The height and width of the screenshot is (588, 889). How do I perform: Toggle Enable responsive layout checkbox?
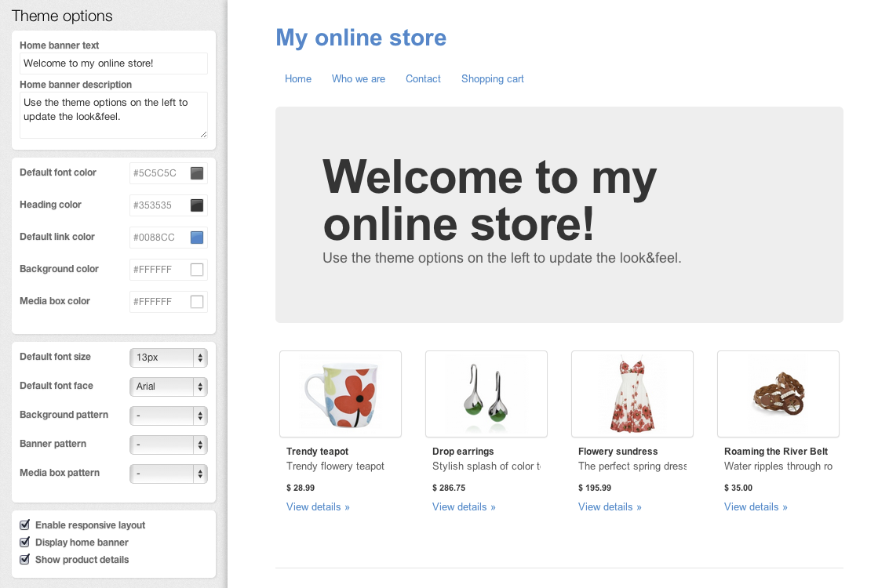click(x=25, y=524)
